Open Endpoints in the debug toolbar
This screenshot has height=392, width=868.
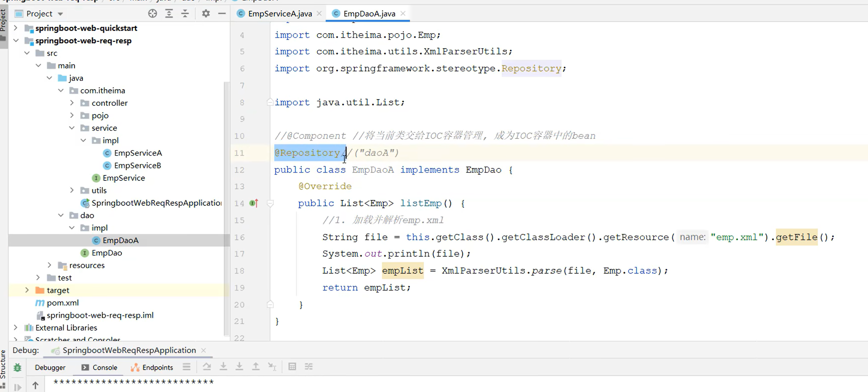click(157, 367)
